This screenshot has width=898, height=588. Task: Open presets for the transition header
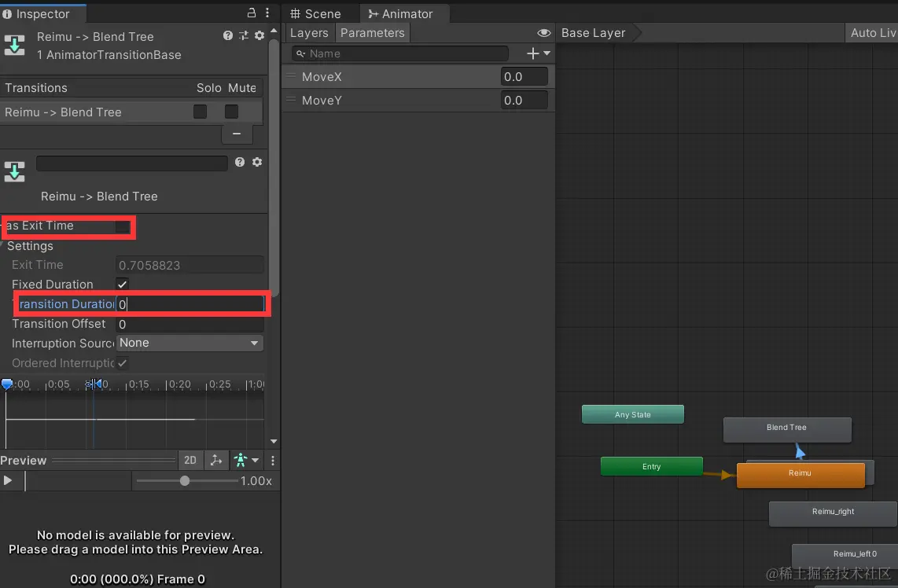(x=244, y=35)
